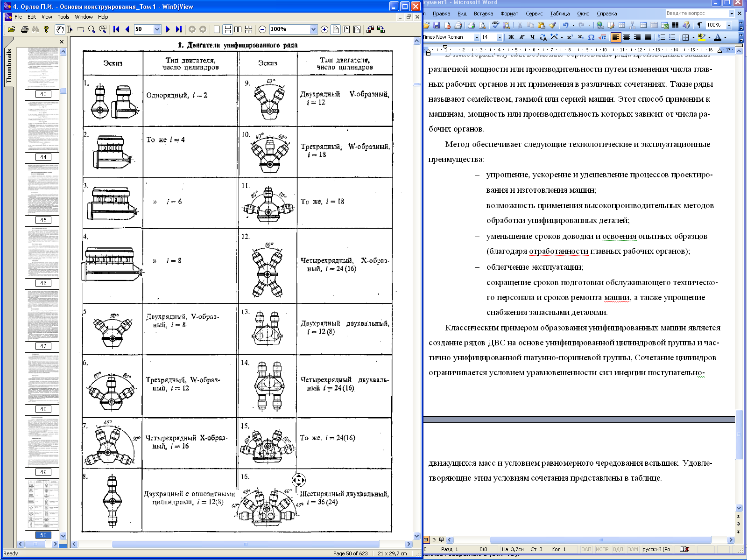Viewport: 747px width, 560px height.
Task: Select the text selection cursor tool
Action: coord(70,29)
